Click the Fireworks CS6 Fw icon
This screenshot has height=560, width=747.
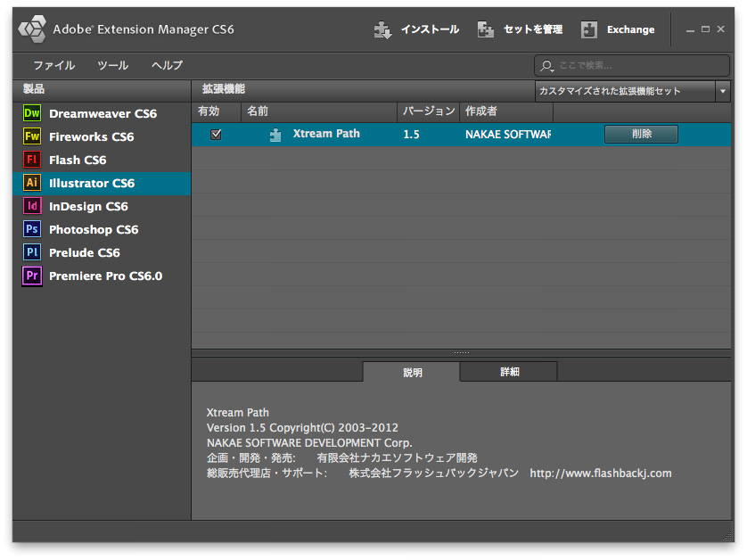32,136
